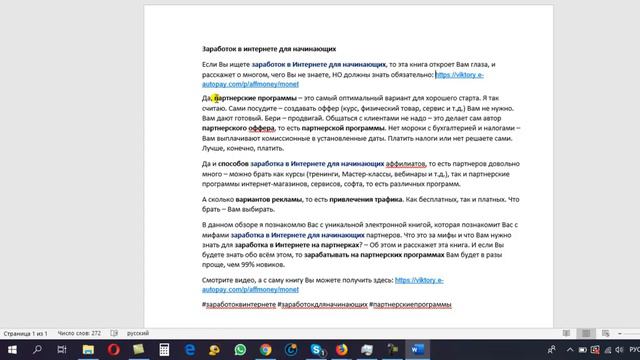Open Skype from the taskbar
The height and width of the screenshot is (360, 640).
(317, 350)
